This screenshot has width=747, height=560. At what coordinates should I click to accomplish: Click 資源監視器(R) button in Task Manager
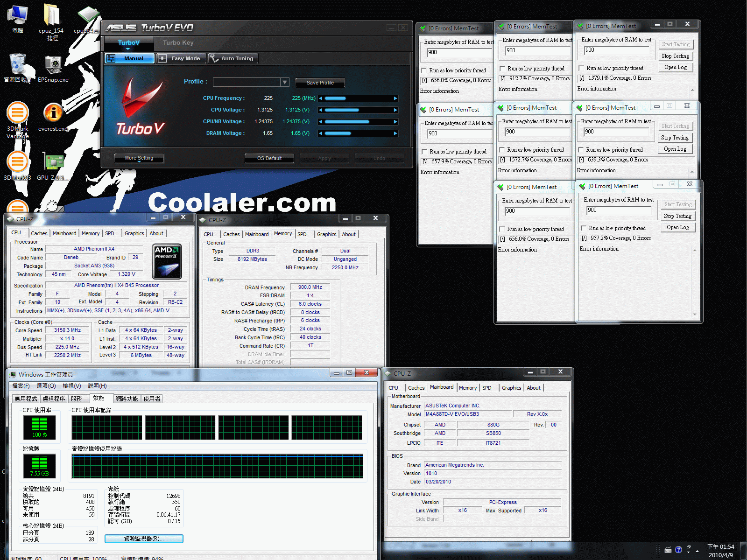point(144,539)
